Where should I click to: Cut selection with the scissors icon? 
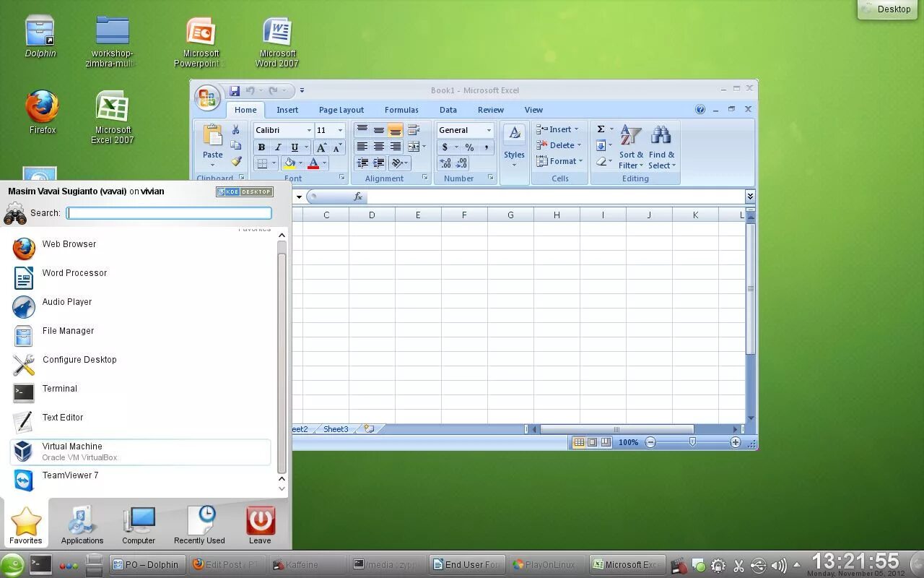click(x=236, y=130)
